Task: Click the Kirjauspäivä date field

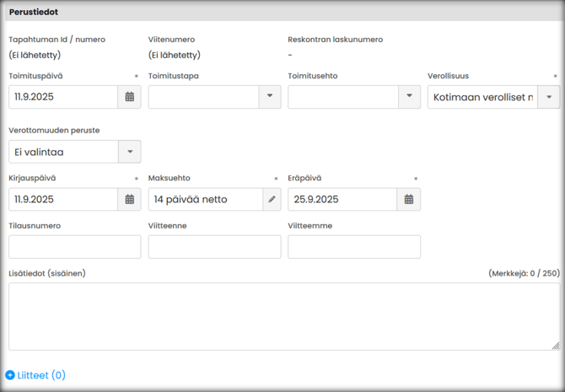Action: click(x=63, y=199)
